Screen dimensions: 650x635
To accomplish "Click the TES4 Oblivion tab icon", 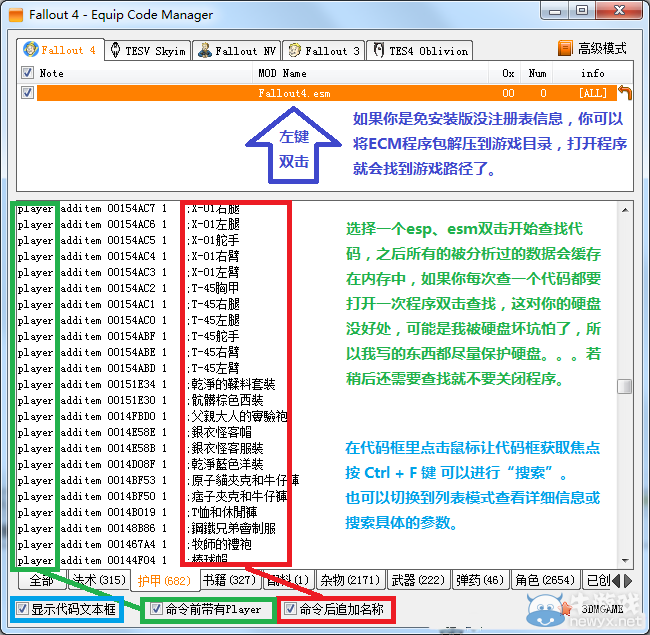I will (378, 50).
